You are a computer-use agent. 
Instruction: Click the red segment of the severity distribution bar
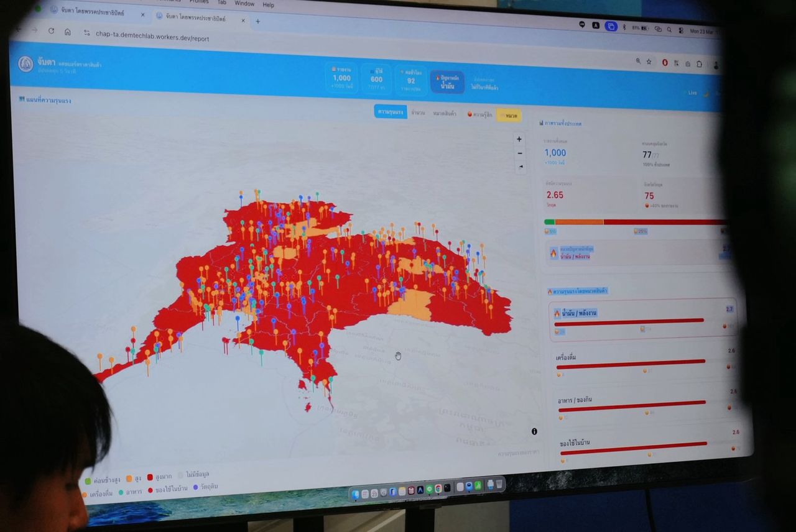[665, 222]
